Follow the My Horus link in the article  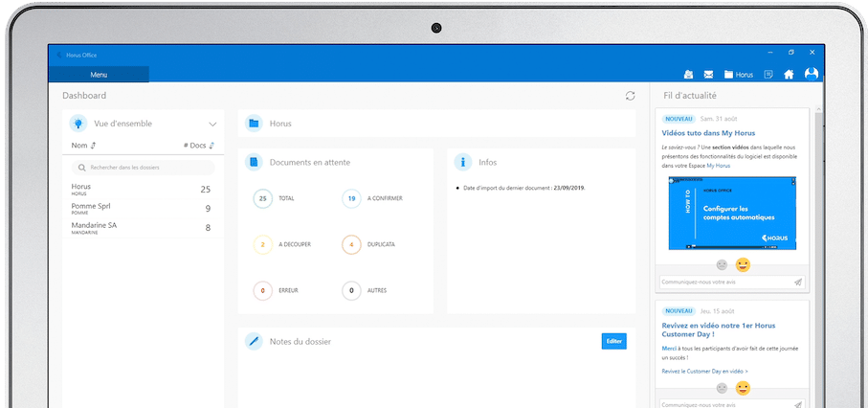pos(719,166)
